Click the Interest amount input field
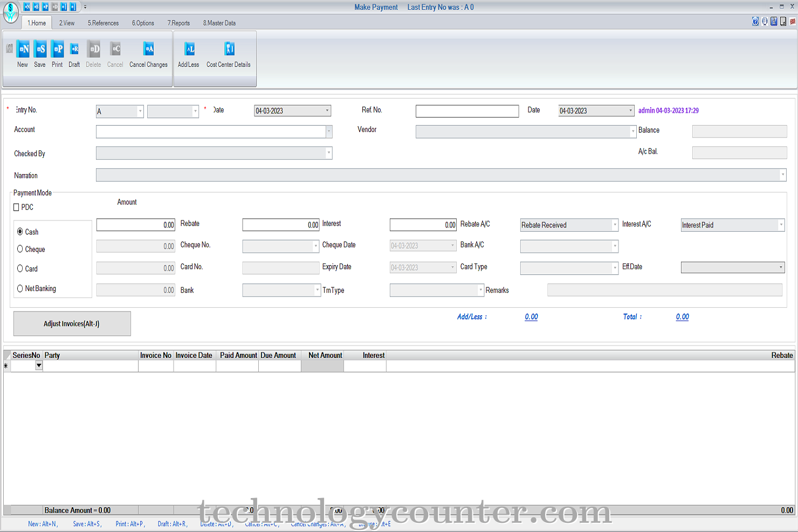Image resolution: width=798 pixels, height=532 pixels. 423,225
